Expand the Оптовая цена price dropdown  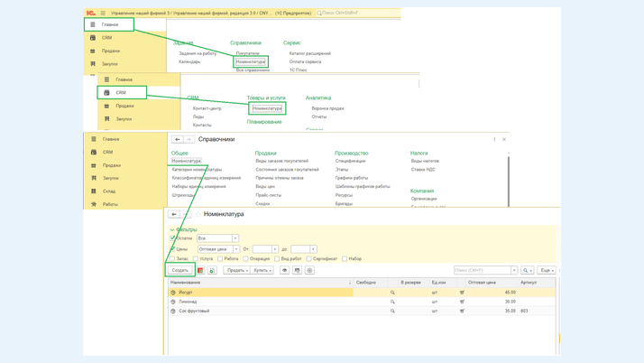236,249
